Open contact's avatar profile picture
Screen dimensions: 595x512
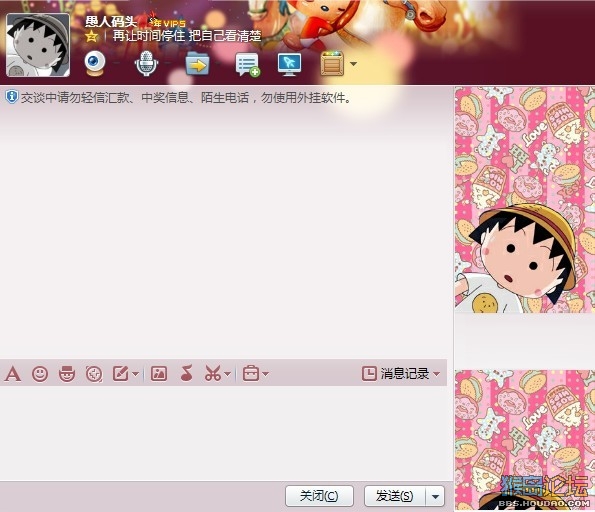coord(38,45)
